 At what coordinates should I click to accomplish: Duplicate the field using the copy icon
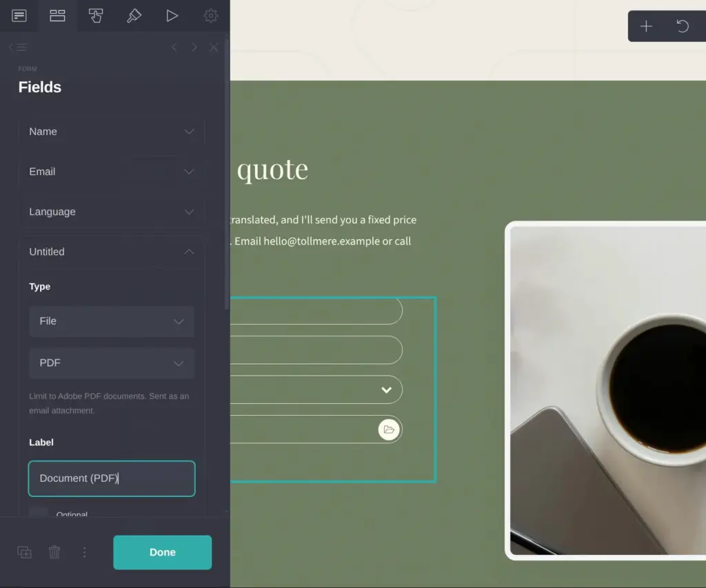(24, 552)
